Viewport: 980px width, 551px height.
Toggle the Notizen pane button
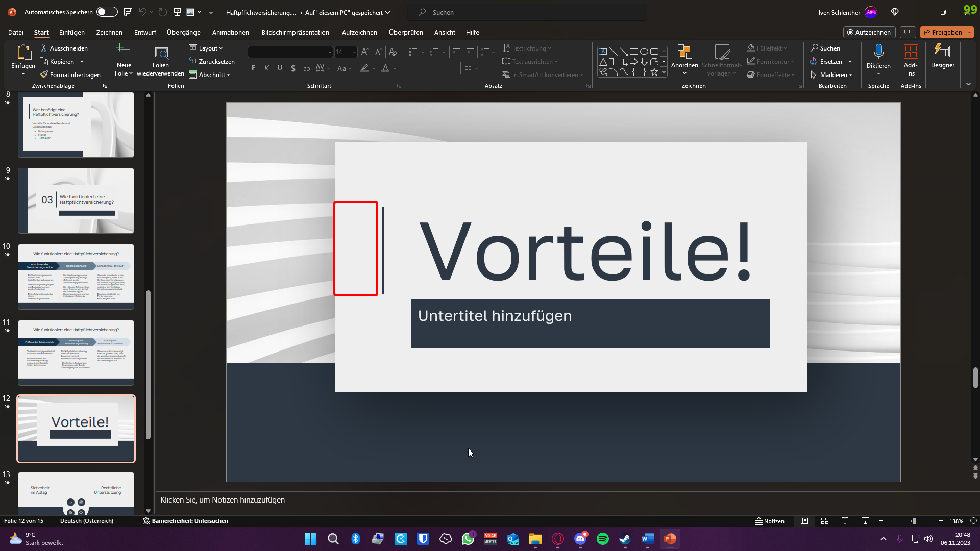pyautogui.click(x=770, y=521)
